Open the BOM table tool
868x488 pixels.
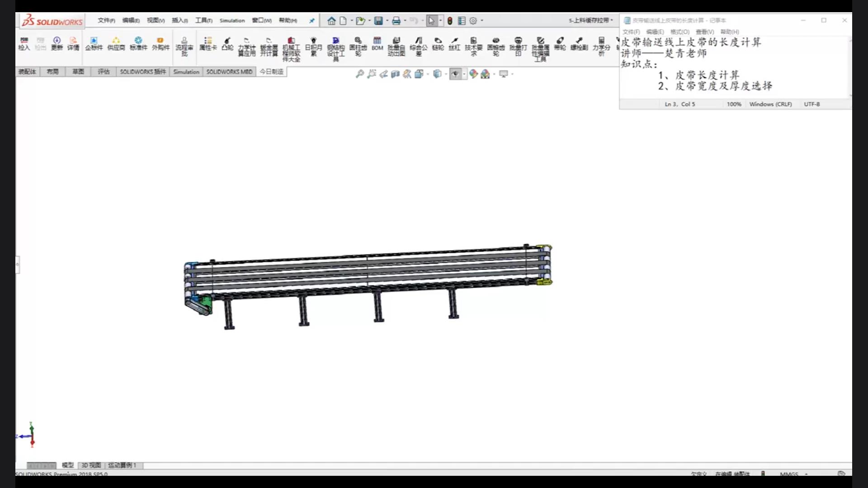377,44
